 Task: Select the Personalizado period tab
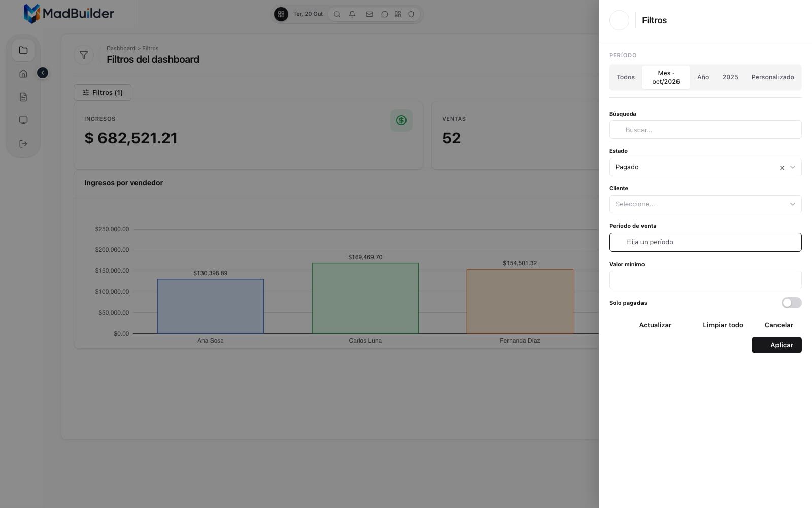click(x=772, y=77)
